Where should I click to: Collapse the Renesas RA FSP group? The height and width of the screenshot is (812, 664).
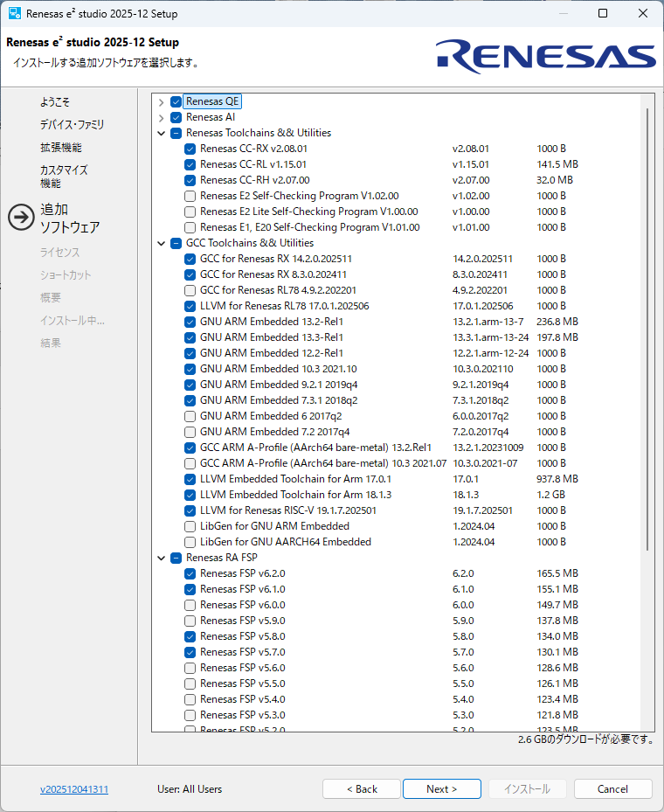(x=162, y=558)
